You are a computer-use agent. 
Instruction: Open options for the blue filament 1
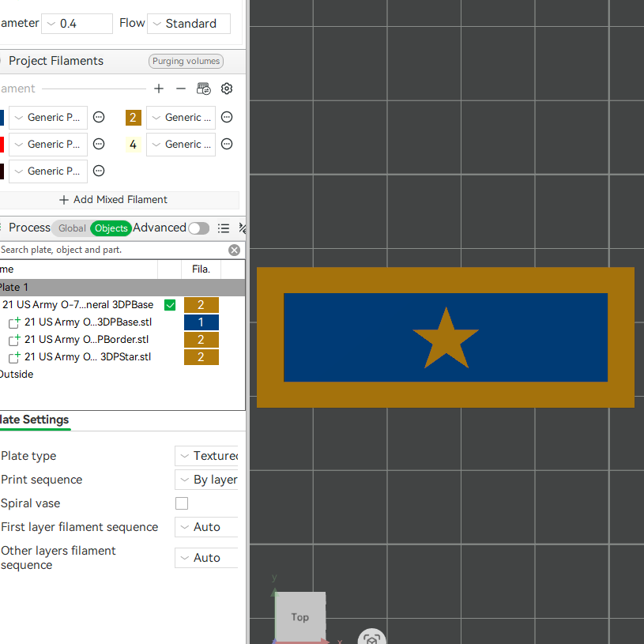[x=99, y=118]
